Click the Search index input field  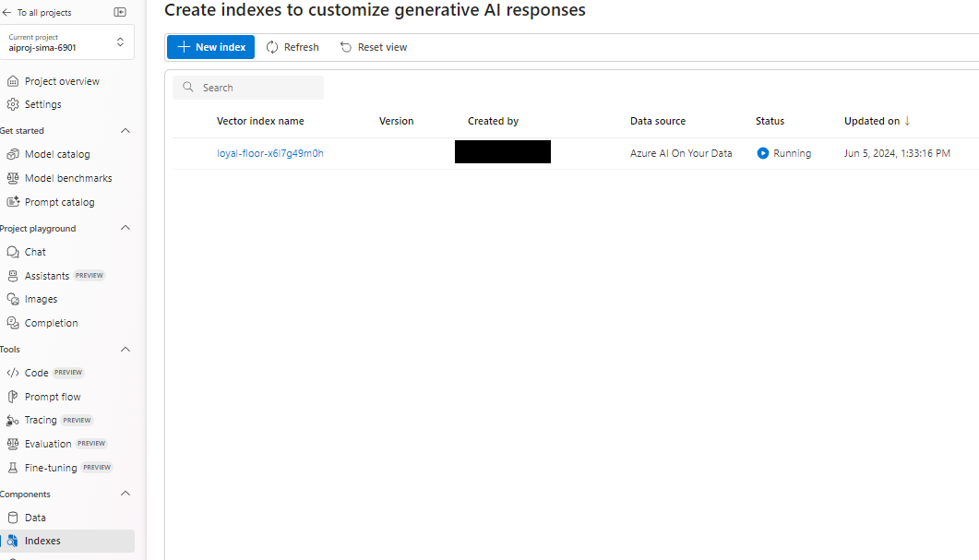(248, 88)
